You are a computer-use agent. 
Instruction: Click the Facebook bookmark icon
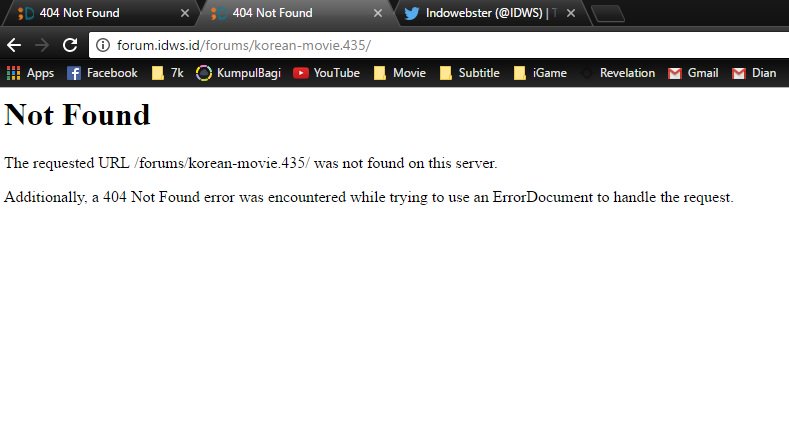pos(74,73)
